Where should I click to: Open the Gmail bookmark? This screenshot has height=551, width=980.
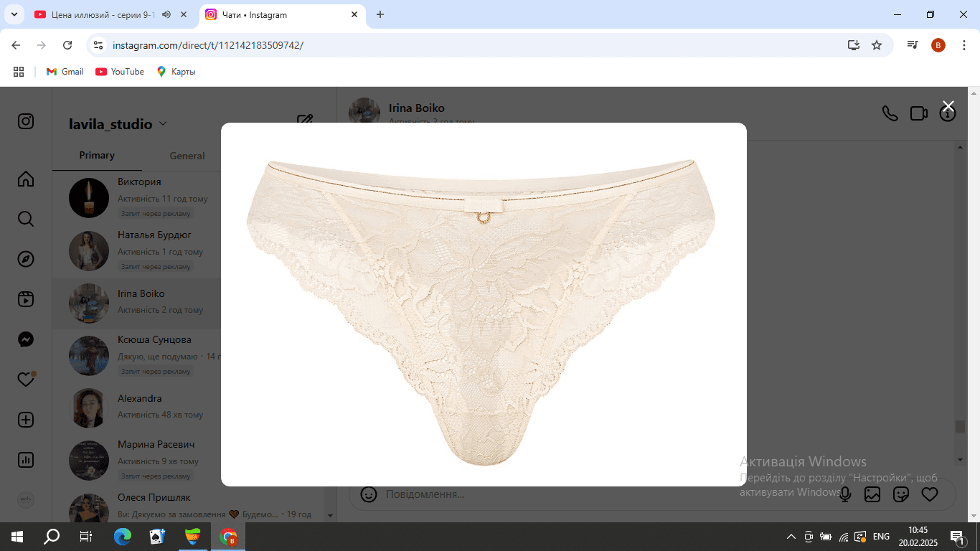point(65,72)
